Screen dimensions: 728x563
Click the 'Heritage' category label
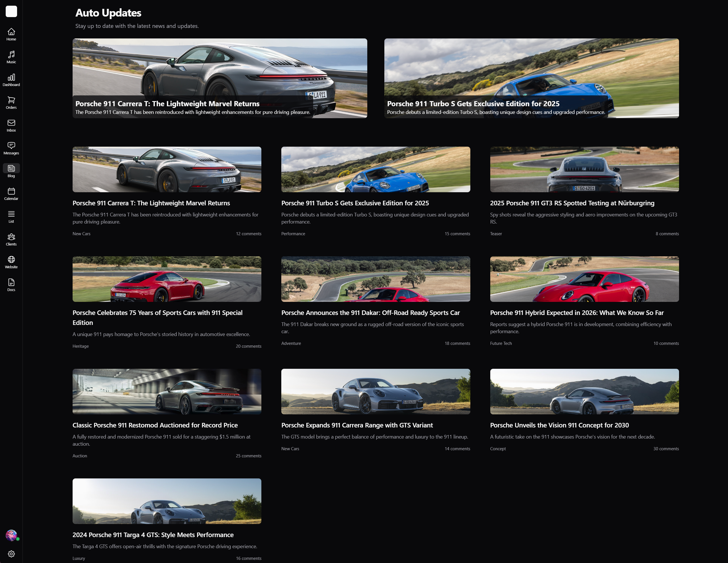tap(81, 346)
